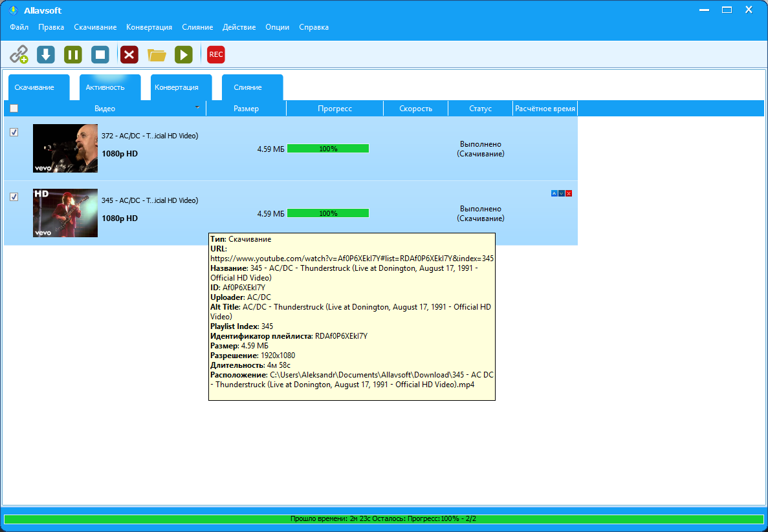Sort by the Расчётное время column header
Image resolution: width=768 pixels, height=532 pixels.
click(x=545, y=108)
